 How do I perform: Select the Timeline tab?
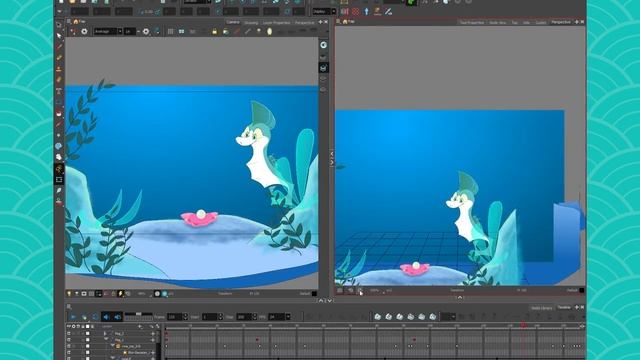click(564, 307)
